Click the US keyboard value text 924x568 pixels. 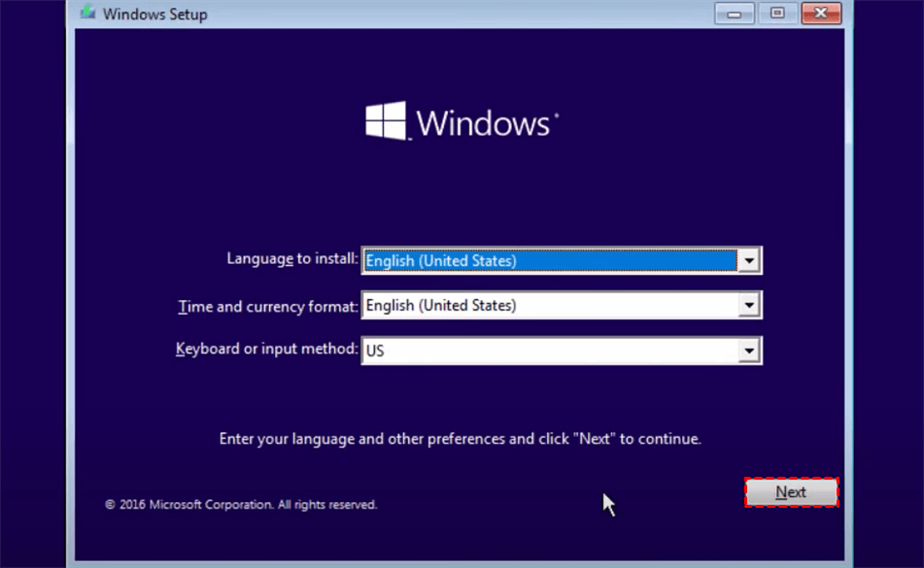point(373,351)
